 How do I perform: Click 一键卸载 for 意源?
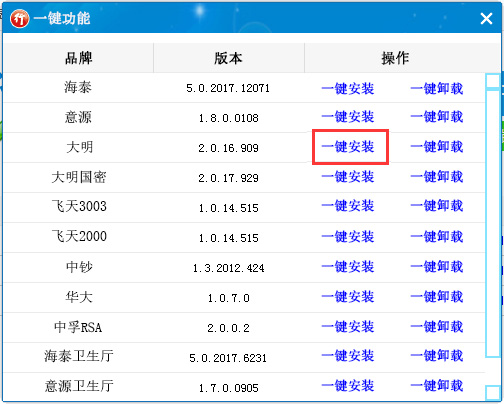click(x=437, y=117)
